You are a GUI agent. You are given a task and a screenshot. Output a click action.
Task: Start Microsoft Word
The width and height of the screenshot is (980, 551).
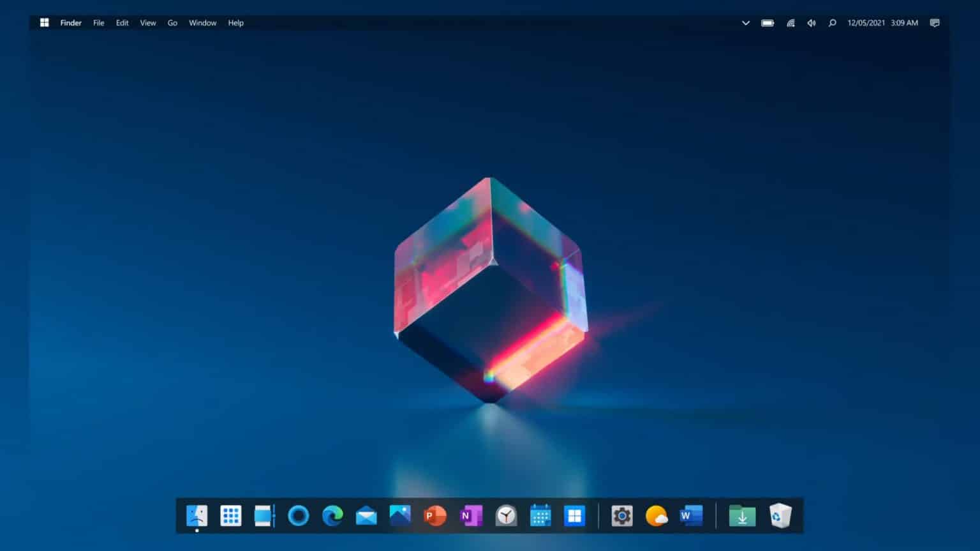pos(690,515)
